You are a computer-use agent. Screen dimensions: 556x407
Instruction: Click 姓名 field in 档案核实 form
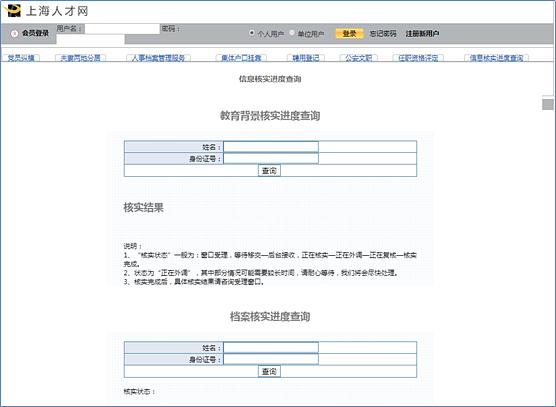pyautogui.click(x=271, y=347)
